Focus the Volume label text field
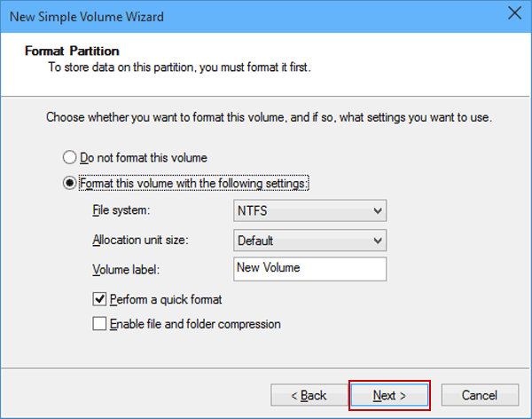 click(x=309, y=268)
